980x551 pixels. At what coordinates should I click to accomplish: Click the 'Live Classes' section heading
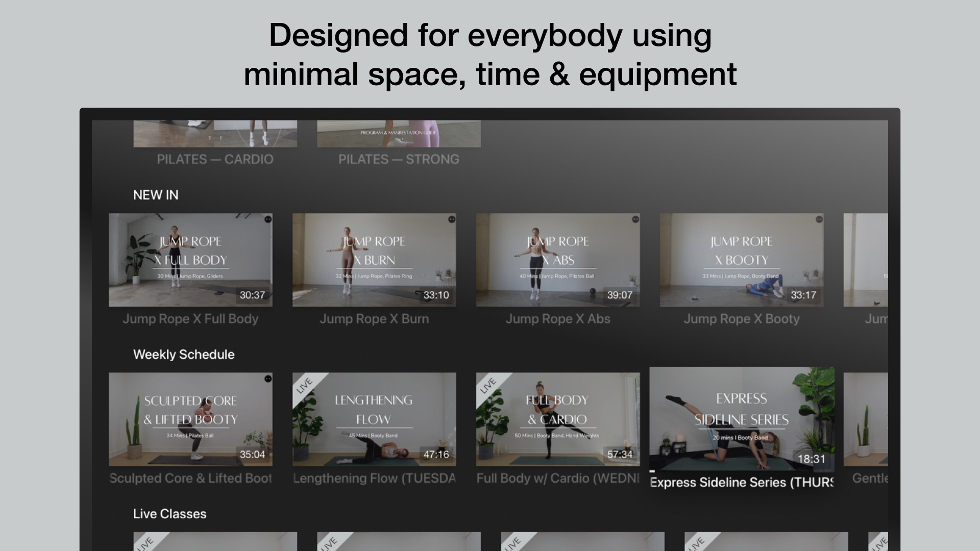[170, 514]
